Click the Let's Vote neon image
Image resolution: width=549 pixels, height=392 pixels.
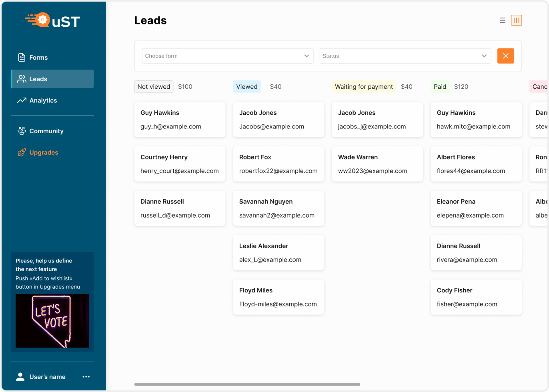pos(52,321)
